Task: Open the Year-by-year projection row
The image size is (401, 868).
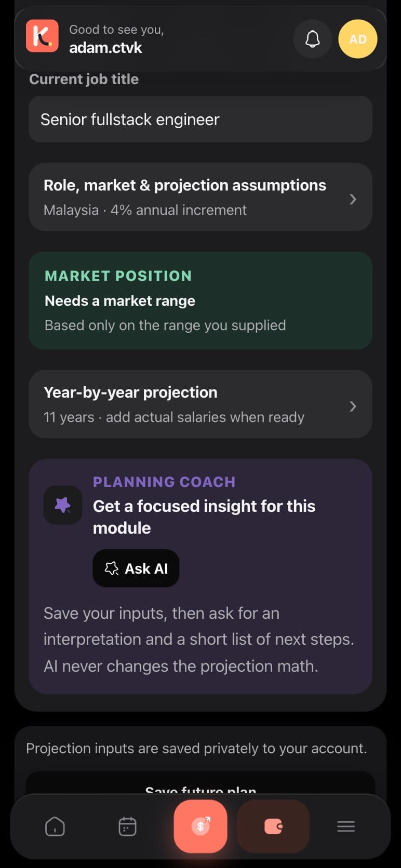Action: tap(200, 404)
